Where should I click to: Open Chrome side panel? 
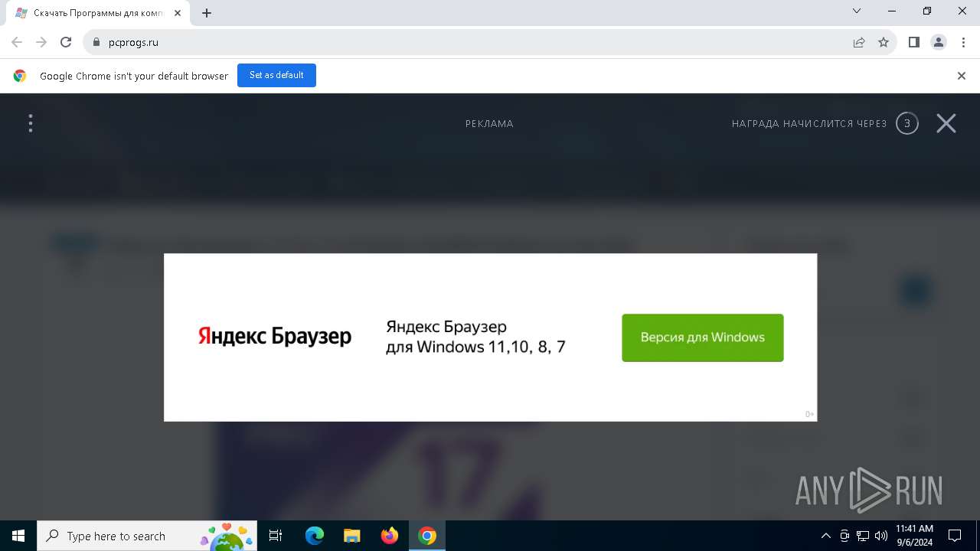click(x=914, y=42)
